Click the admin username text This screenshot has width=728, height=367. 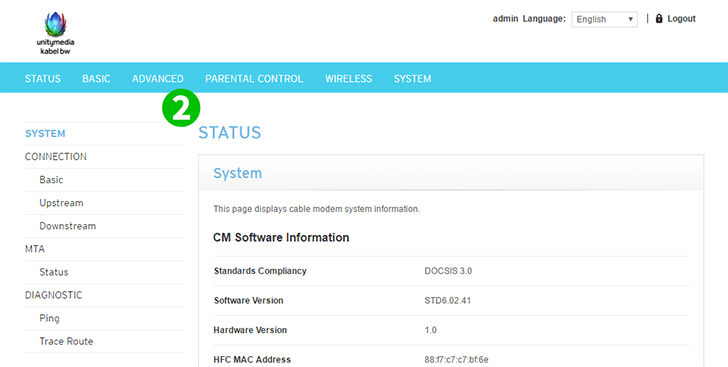point(505,19)
